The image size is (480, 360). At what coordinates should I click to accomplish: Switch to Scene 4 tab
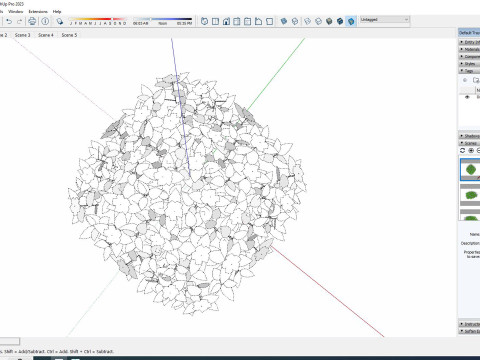click(x=46, y=35)
